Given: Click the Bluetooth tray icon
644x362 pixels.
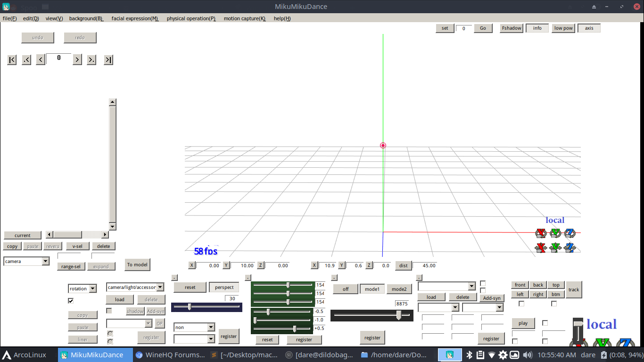Looking at the screenshot, I should (x=469, y=355).
